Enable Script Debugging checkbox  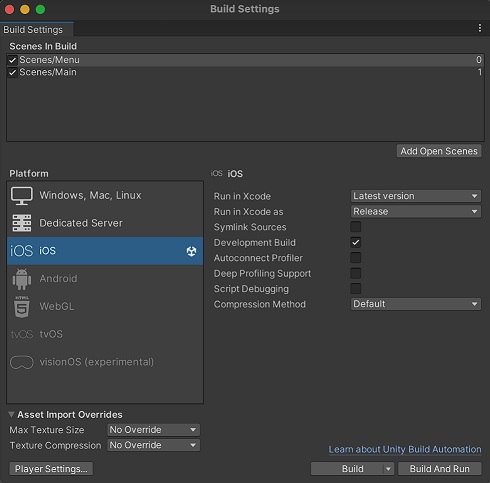[356, 289]
